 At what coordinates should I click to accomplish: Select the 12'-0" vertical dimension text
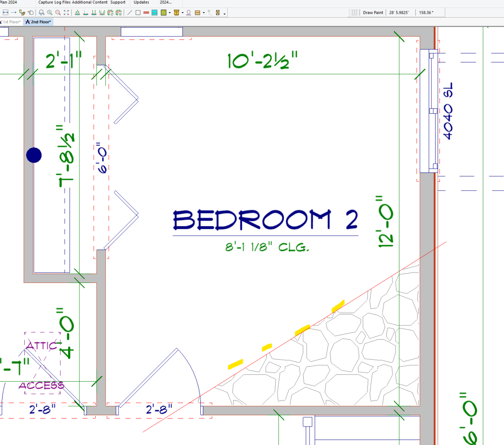pyautogui.click(x=385, y=221)
